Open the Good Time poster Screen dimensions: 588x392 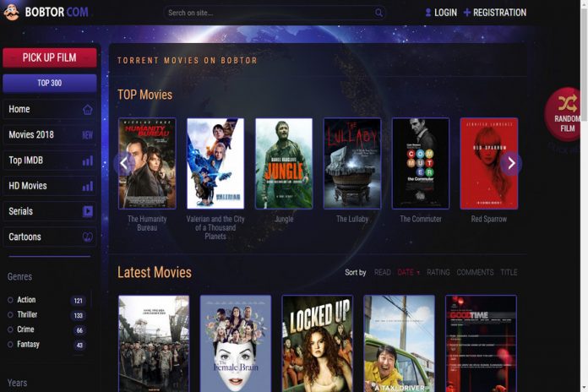pyautogui.click(x=481, y=344)
